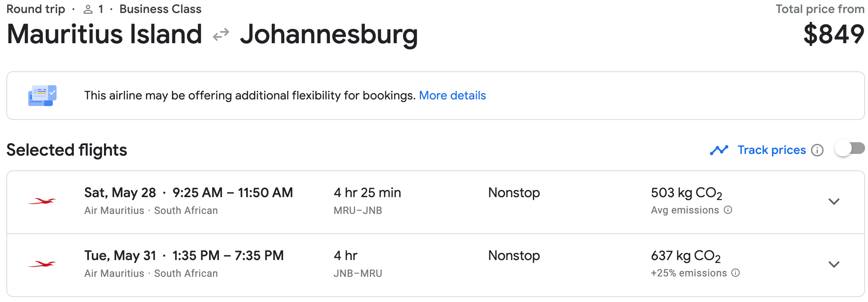Image resolution: width=868 pixels, height=302 pixels.
Task: Click the Track prices label
Action: click(772, 150)
